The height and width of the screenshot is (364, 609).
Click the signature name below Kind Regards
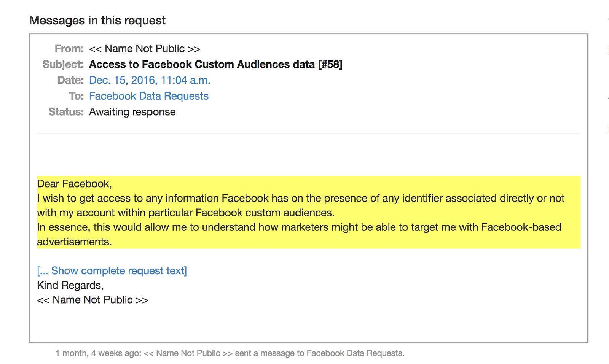92,300
